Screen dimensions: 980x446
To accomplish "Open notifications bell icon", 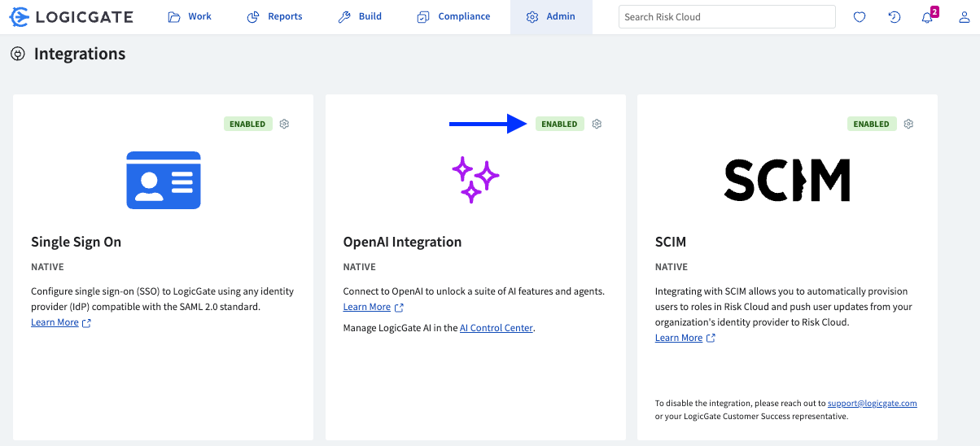I will tap(927, 18).
